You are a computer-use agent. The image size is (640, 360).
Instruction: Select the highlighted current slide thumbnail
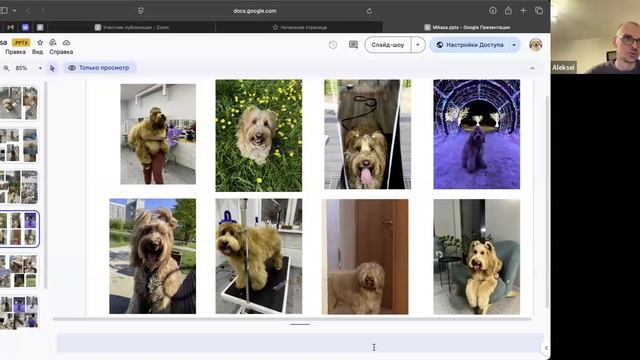click(19, 229)
